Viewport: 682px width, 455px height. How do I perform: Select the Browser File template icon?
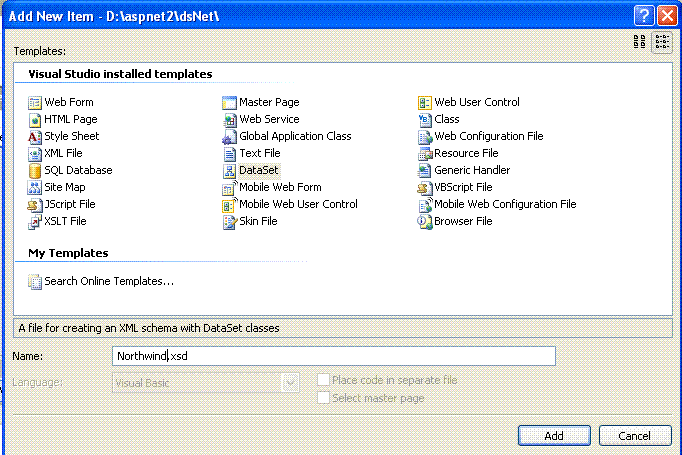(425, 221)
